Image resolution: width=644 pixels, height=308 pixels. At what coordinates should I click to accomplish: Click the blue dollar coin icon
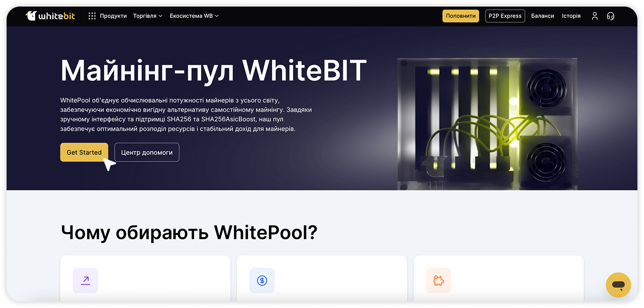(x=262, y=280)
